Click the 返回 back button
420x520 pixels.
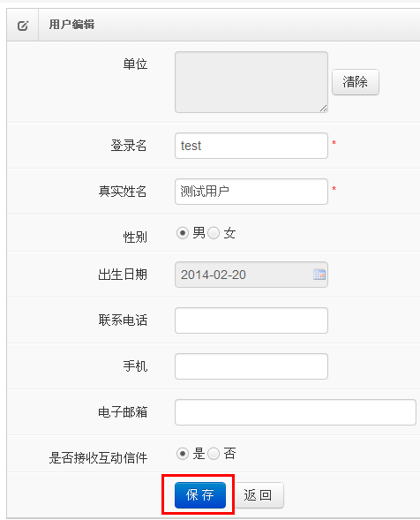[x=259, y=494]
